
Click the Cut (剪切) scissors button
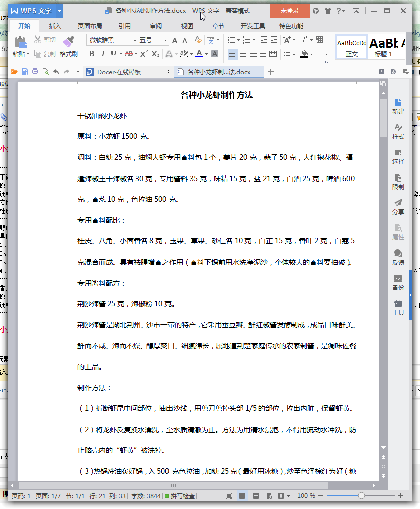45,40
